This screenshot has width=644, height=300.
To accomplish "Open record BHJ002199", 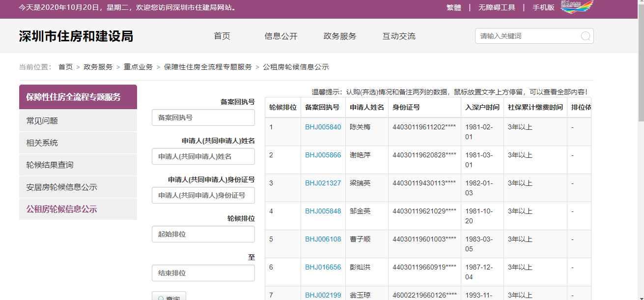I will click(323, 295).
